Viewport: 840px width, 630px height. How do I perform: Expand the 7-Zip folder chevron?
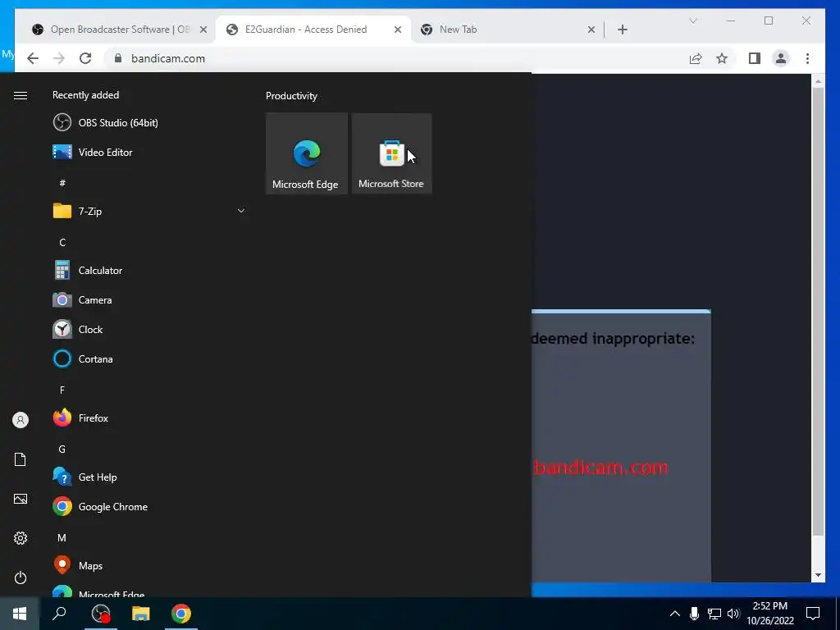[241, 211]
